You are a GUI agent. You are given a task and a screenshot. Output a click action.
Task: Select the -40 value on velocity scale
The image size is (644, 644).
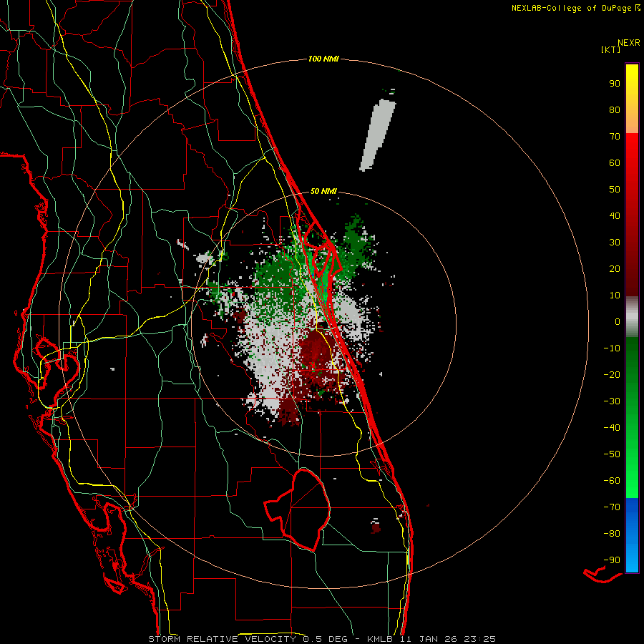[x=612, y=428]
